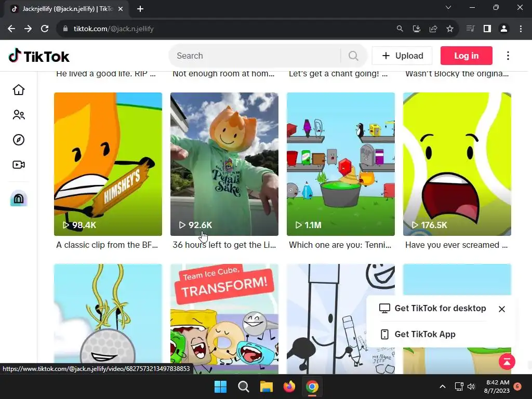This screenshot has width=532, height=399.
Task: Open the Chrome three-dot menu
Action: (x=521, y=29)
